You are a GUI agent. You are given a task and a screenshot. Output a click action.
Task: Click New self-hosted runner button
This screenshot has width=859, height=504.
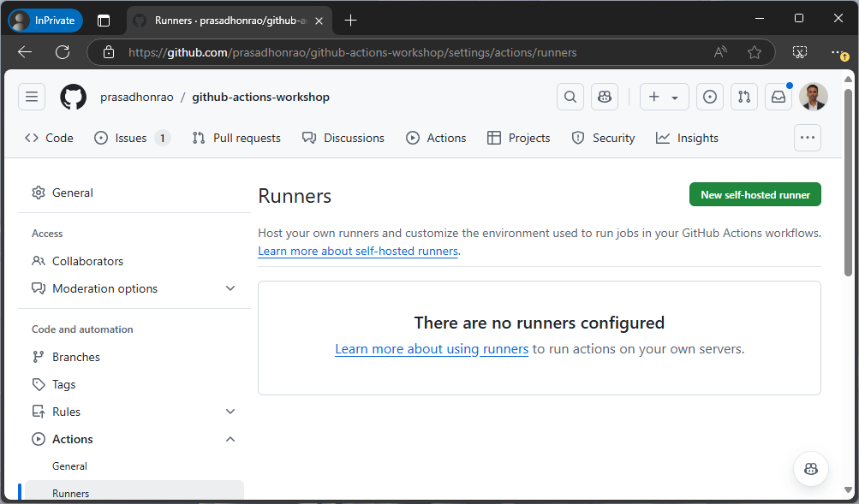[755, 195]
